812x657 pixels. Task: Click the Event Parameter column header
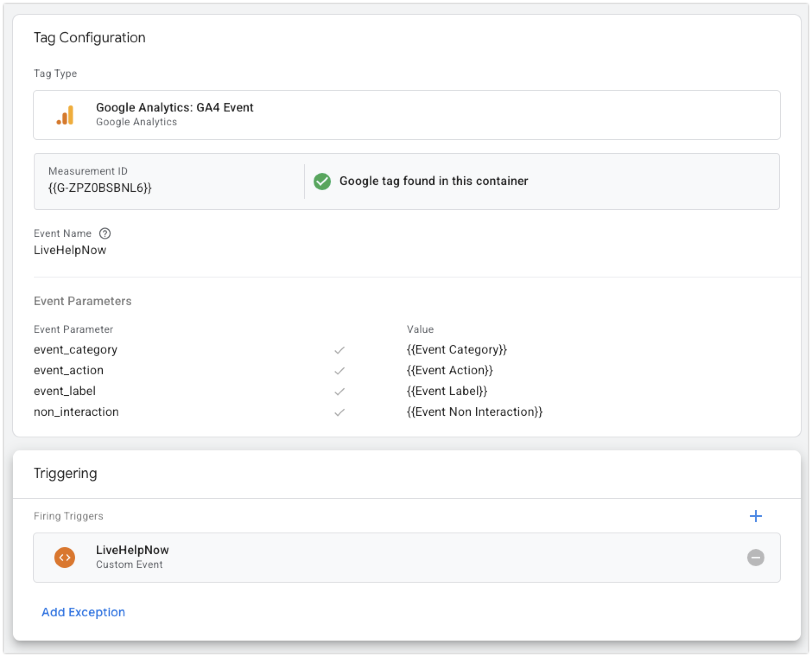coord(73,329)
